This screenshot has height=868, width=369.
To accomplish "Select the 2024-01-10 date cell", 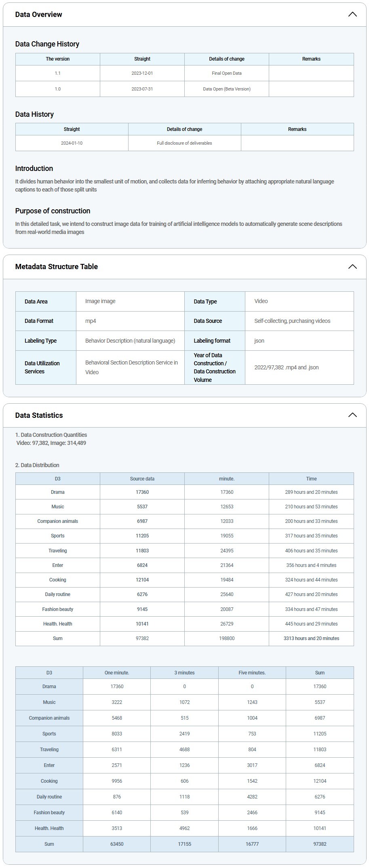I will (x=72, y=143).
